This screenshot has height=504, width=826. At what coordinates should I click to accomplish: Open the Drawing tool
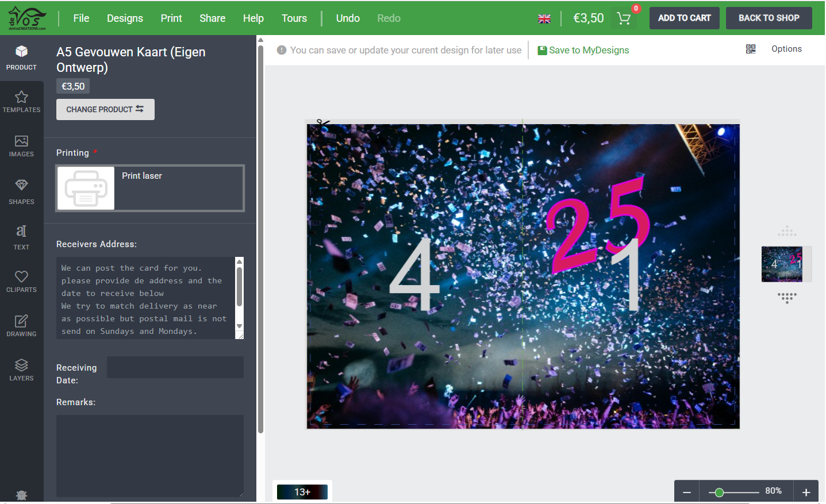[x=21, y=325]
